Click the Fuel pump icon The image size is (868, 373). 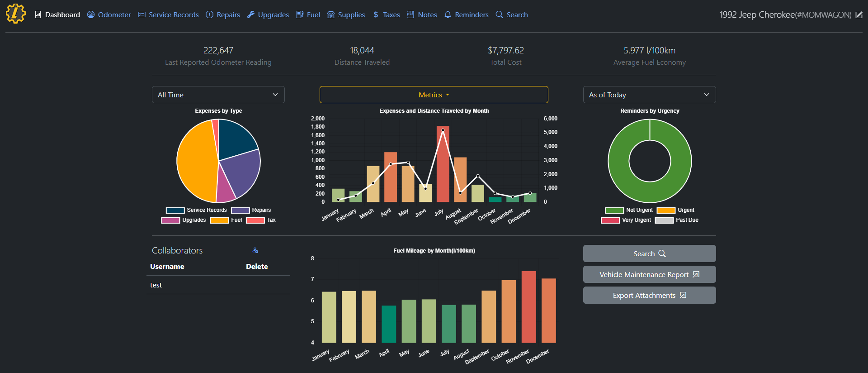[x=300, y=14]
